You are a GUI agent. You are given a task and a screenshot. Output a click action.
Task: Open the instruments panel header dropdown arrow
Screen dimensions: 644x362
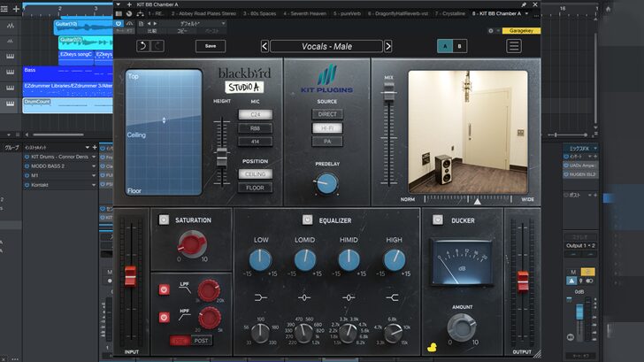pyautogui.click(x=87, y=147)
